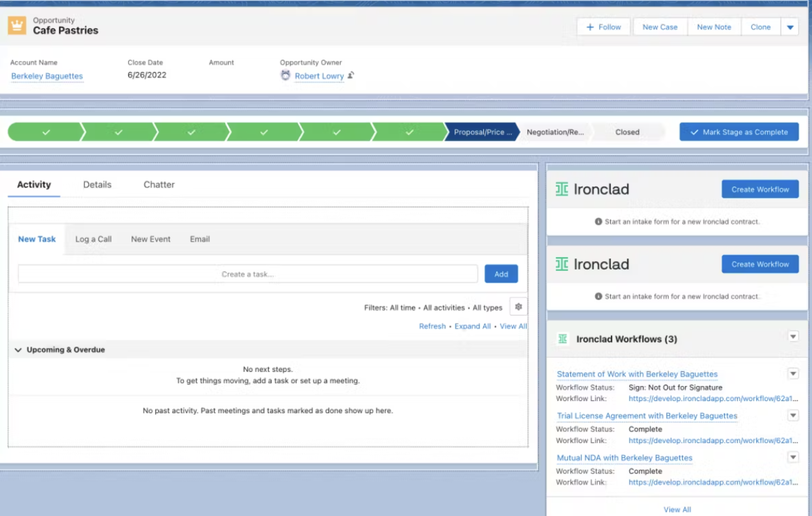812x516 pixels.
Task: Click View All in activity timeline
Action: (x=513, y=326)
